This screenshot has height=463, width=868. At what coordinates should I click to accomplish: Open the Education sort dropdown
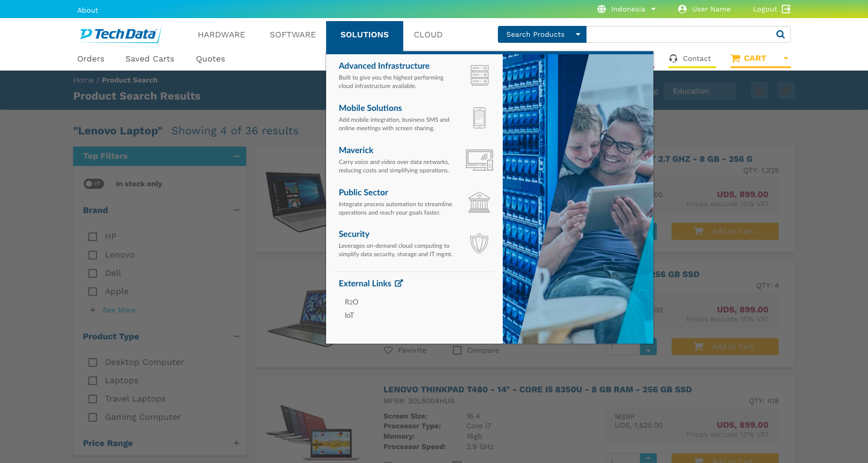coord(700,91)
